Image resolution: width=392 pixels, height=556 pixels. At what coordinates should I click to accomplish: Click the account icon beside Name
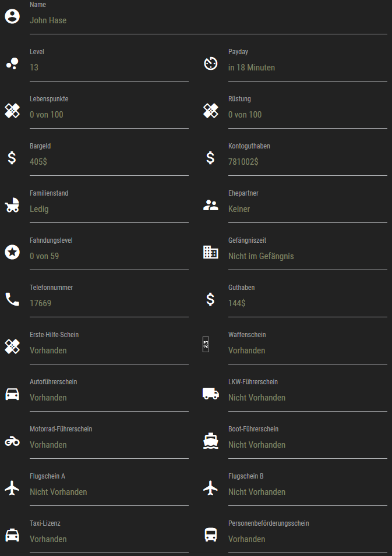click(12, 16)
